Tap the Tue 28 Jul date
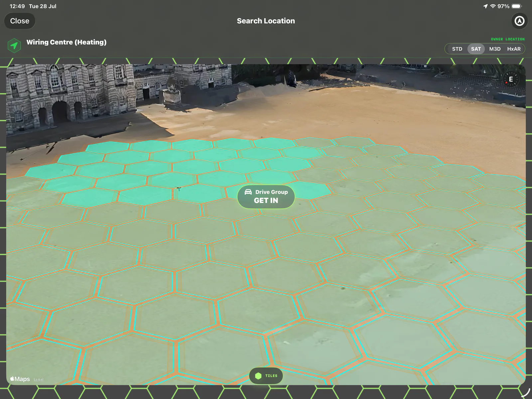 [43, 6]
